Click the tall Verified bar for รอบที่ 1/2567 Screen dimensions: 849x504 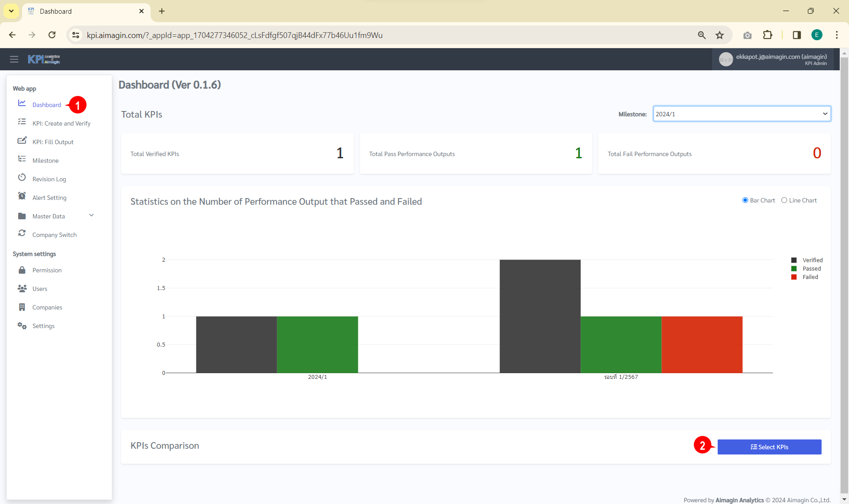coord(540,316)
